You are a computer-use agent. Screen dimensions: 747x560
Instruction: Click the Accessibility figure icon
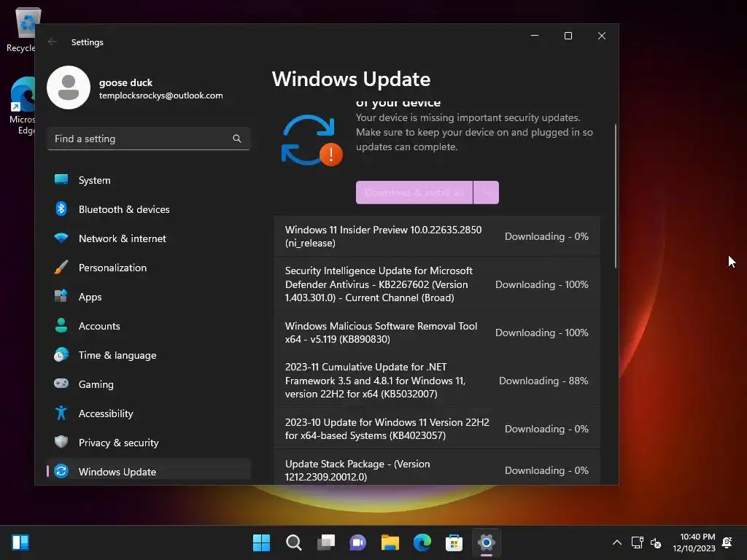(x=61, y=413)
